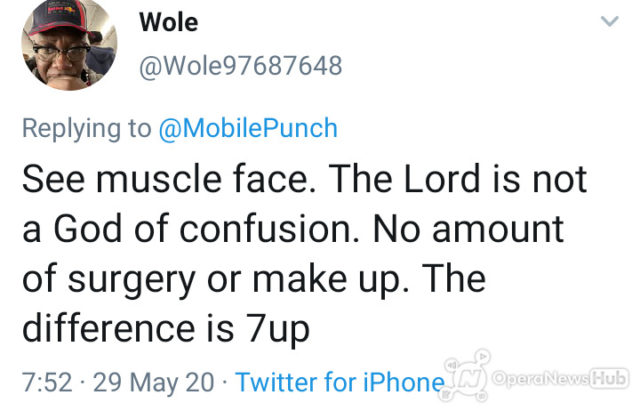
Task: Click the @Wole97687648 handle
Action: 241,66
